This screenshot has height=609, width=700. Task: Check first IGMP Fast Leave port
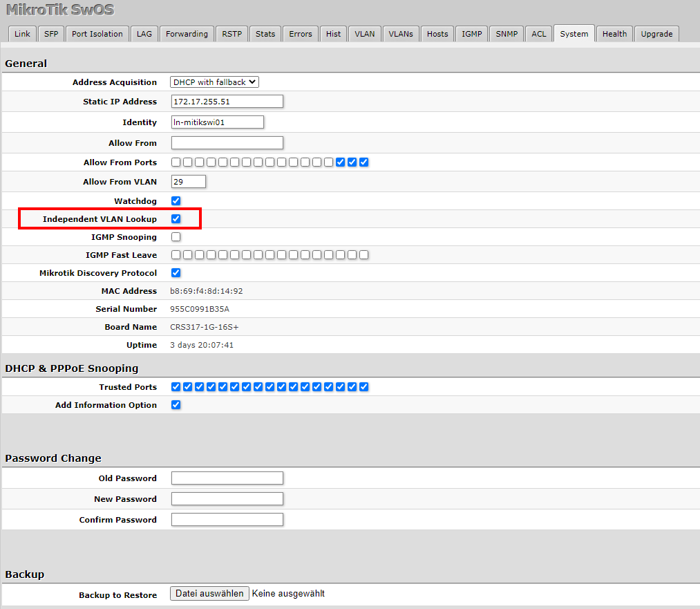click(176, 255)
